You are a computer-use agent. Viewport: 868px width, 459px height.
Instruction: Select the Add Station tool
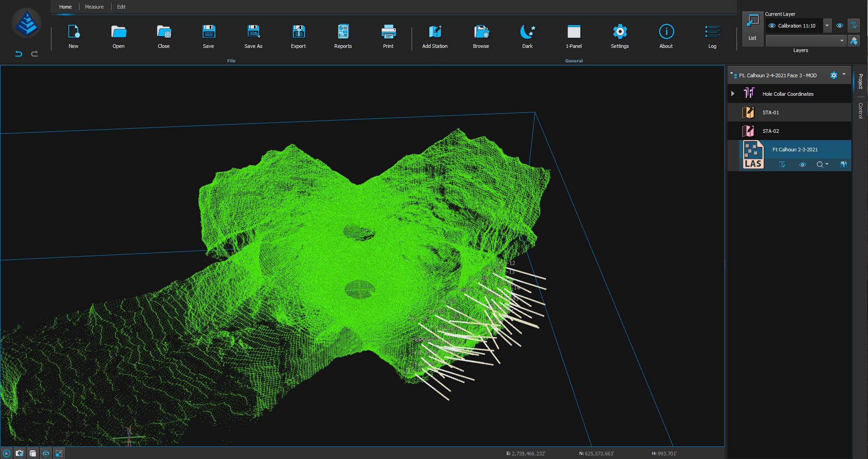[x=435, y=36]
